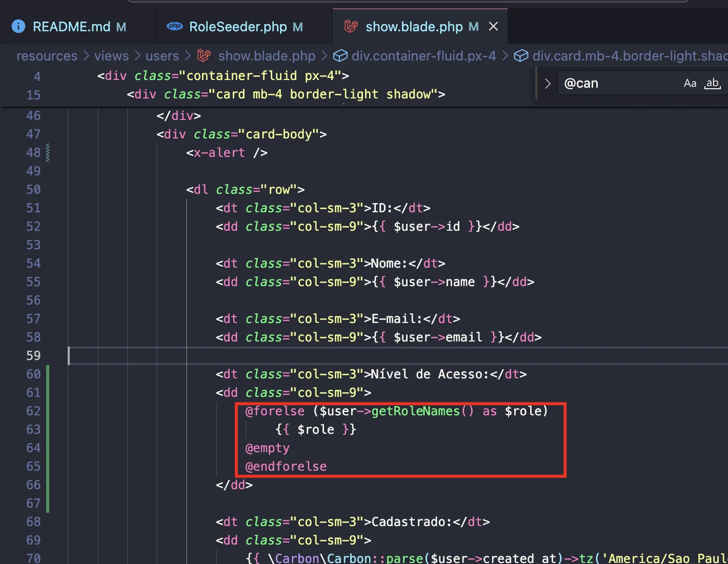Focus the find input containing @can

click(615, 83)
